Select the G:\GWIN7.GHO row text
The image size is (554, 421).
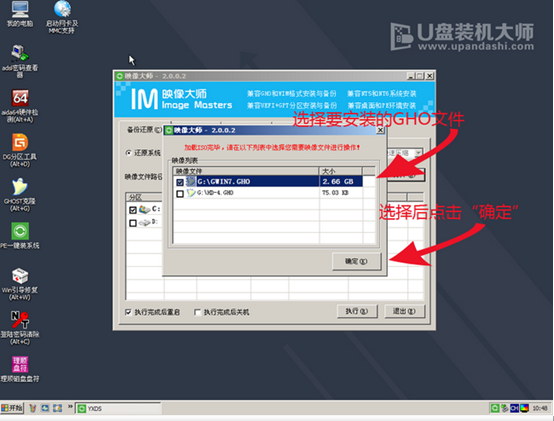coord(224,182)
